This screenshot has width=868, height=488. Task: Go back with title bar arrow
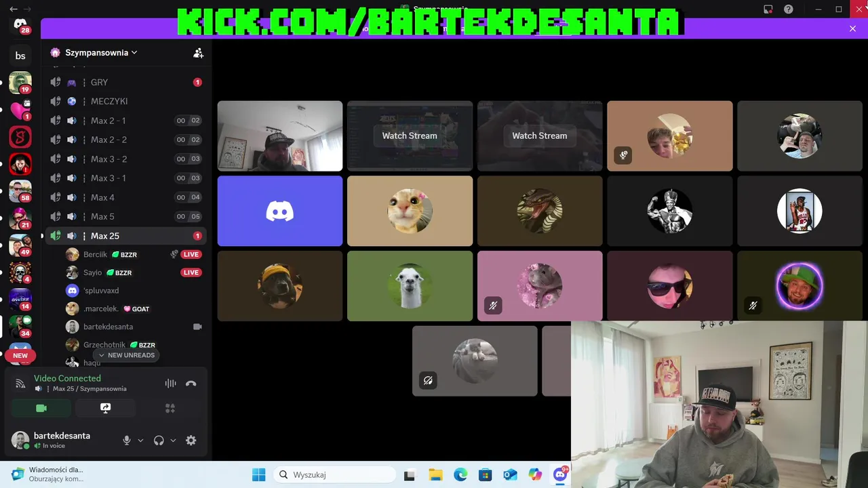coord(14,9)
